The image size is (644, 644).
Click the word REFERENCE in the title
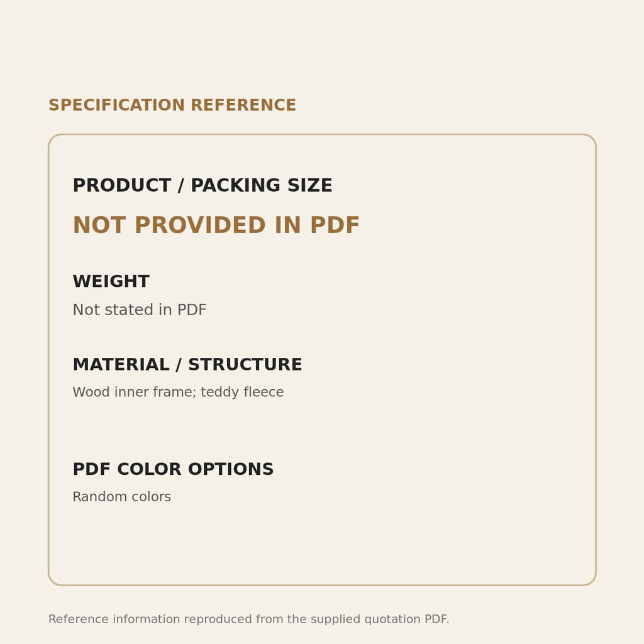click(243, 105)
